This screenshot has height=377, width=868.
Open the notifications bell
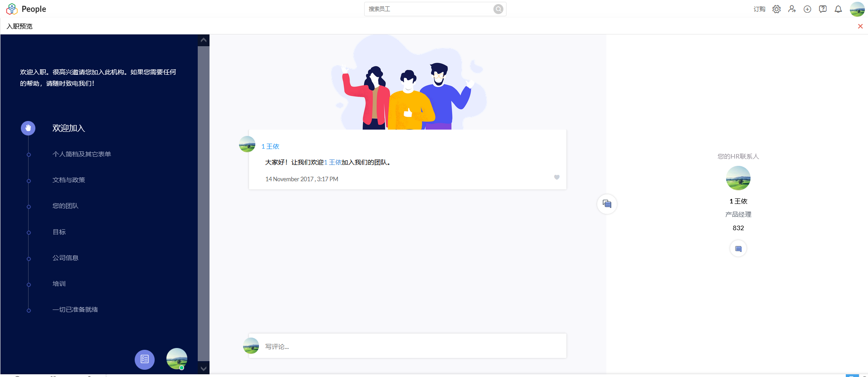pos(838,9)
